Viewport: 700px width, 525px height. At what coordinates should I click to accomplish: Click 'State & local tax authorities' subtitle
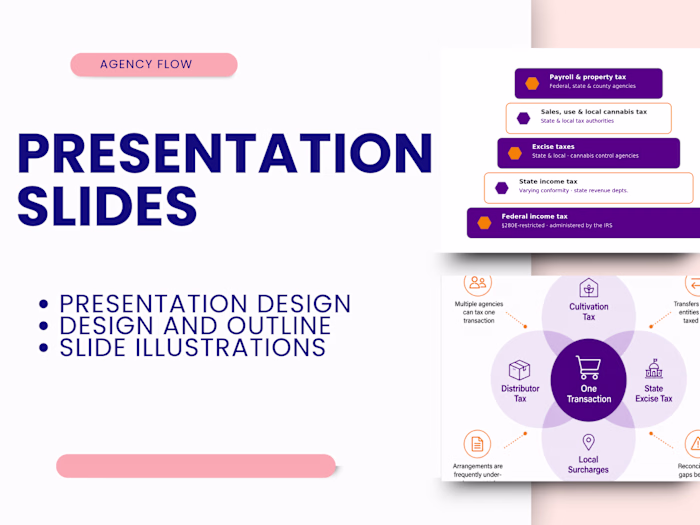pyautogui.click(x=577, y=121)
